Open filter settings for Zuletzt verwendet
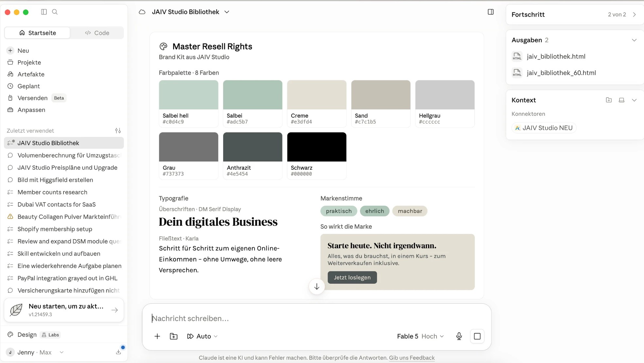 [118, 131]
